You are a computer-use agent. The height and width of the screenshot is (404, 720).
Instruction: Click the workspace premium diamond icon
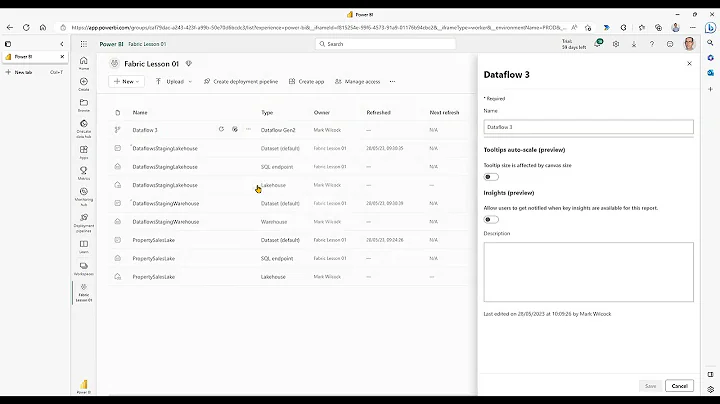pos(188,64)
